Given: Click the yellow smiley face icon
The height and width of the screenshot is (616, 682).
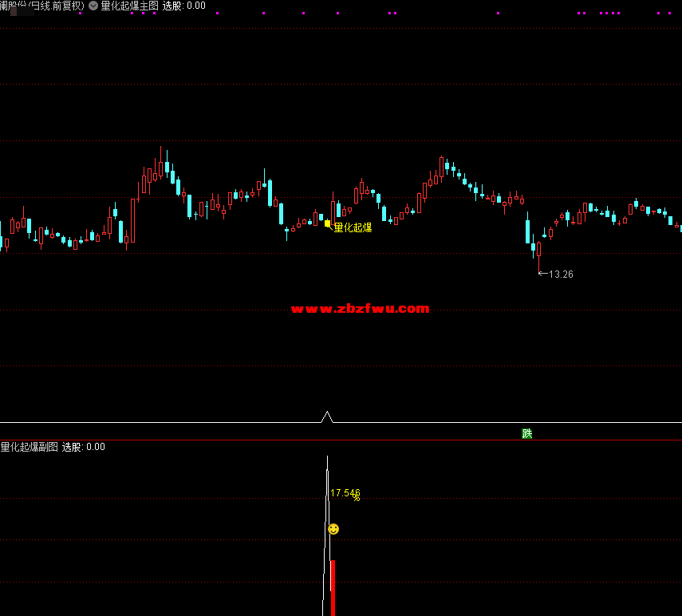Looking at the screenshot, I should [x=333, y=529].
